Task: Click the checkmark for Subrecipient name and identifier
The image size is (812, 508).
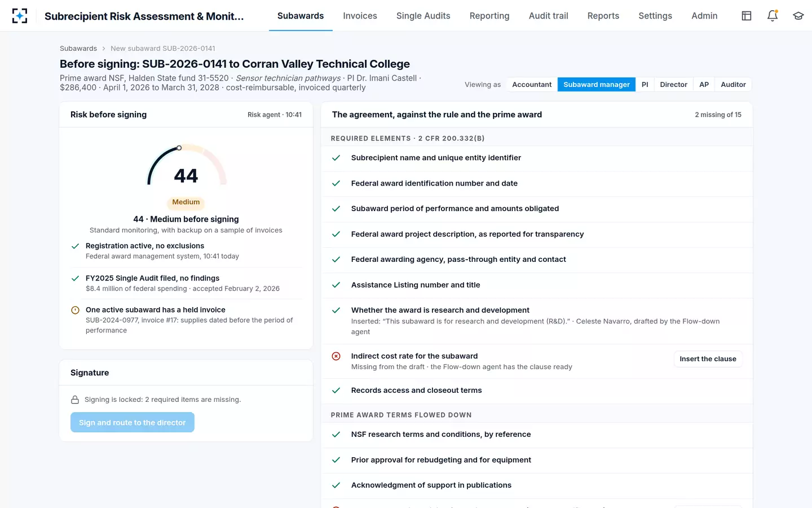Action: [336, 158]
